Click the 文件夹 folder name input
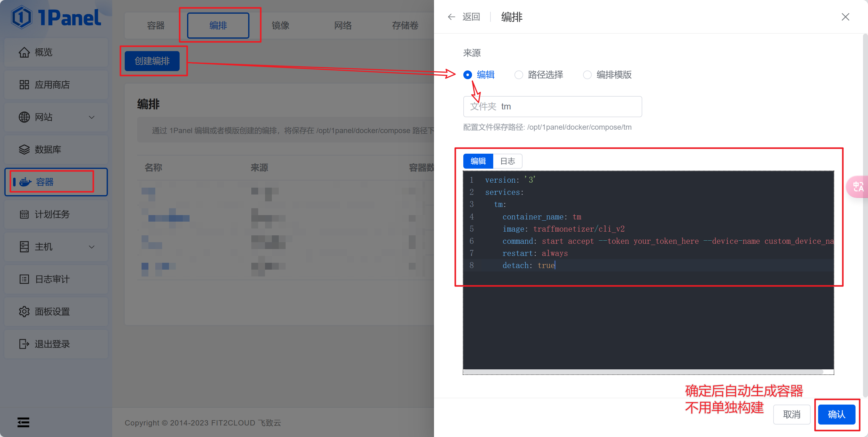Image resolution: width=868 pixels, height=437 pixels. [x=552, y=107]
